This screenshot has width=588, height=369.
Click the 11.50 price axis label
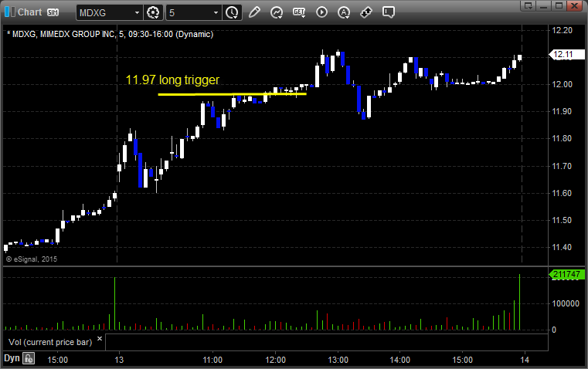pos(563,220)
